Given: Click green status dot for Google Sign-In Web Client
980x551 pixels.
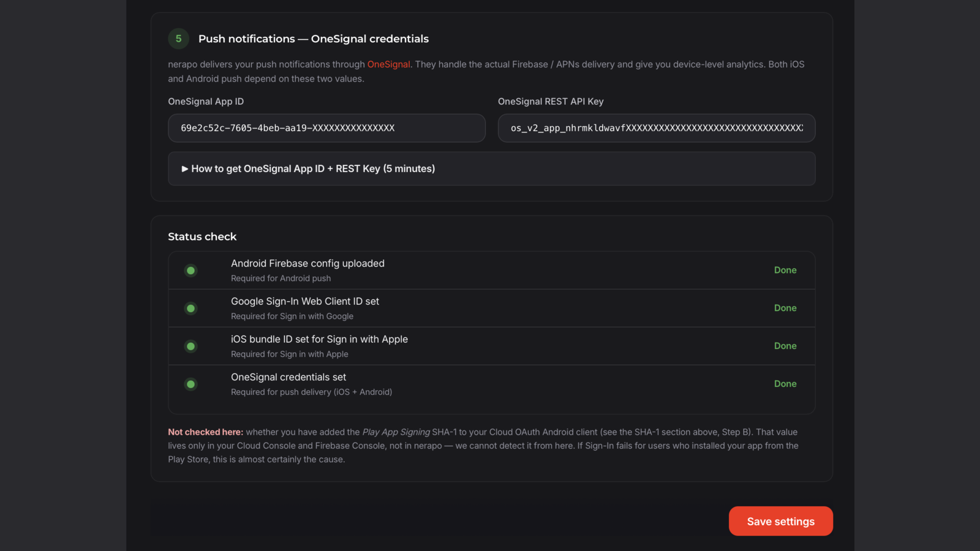Looking at the screenshot, I should pos(191,309).
